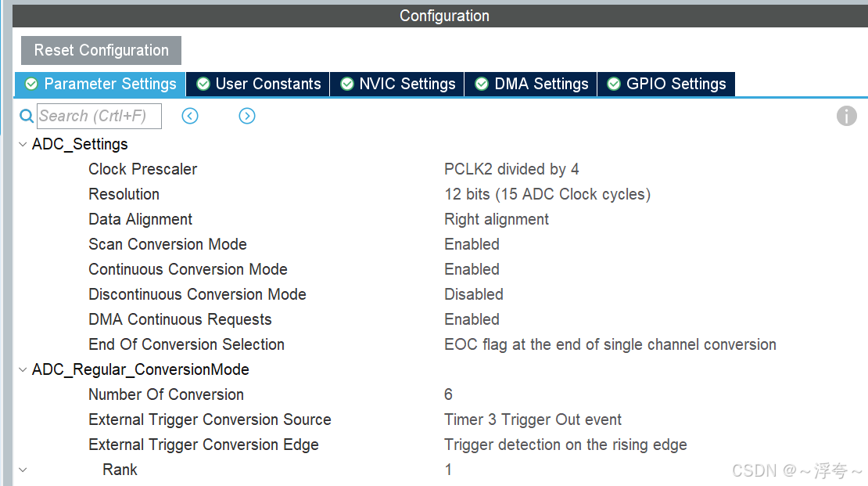The width and height of the screenshot is (868, 486).
Task: Click the checkmark icon on Parameter Settings tab
Action: tap(31, 84)
